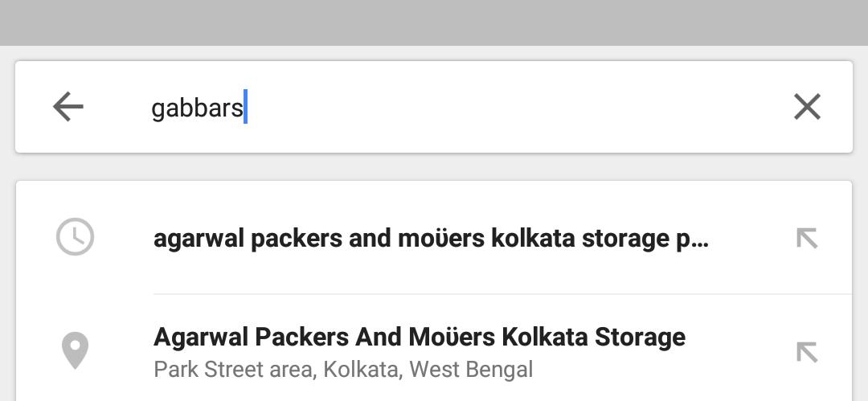Click the blue text cursor after 'gabbars'
Image resolution: width=868 pixels, height=401 pixels.
245,106
